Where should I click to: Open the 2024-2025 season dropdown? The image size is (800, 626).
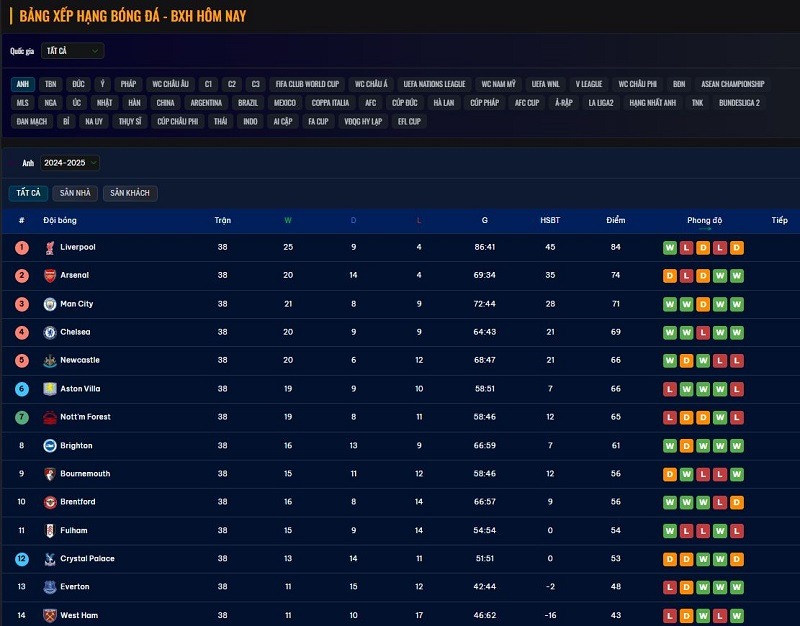tap(70, 163)
